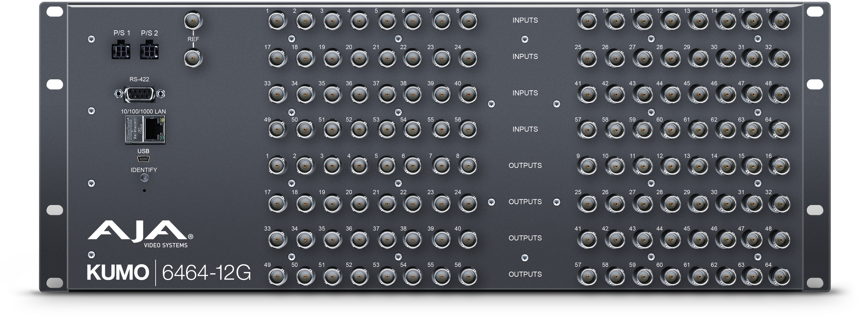Click the 10/100/1000 LAN text label
This screenshot has width=868, height=323.
pyautogui.click(x=143, y=111)
